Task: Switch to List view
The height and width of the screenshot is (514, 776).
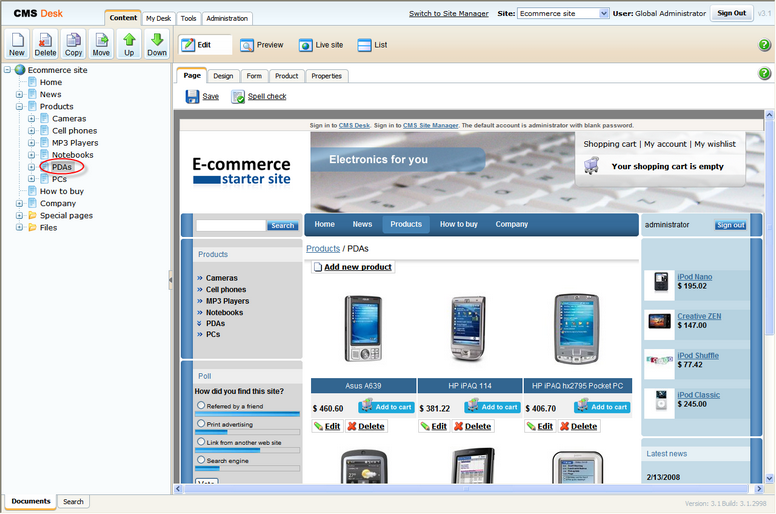Action: coord(372,45)
